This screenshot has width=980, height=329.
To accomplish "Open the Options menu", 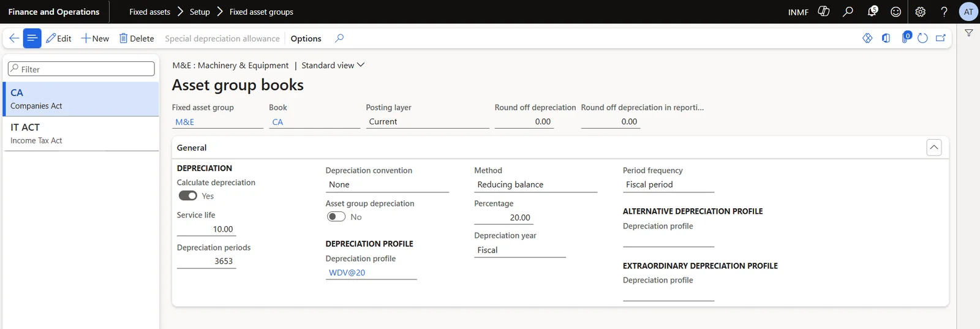I will click(306, 38).
